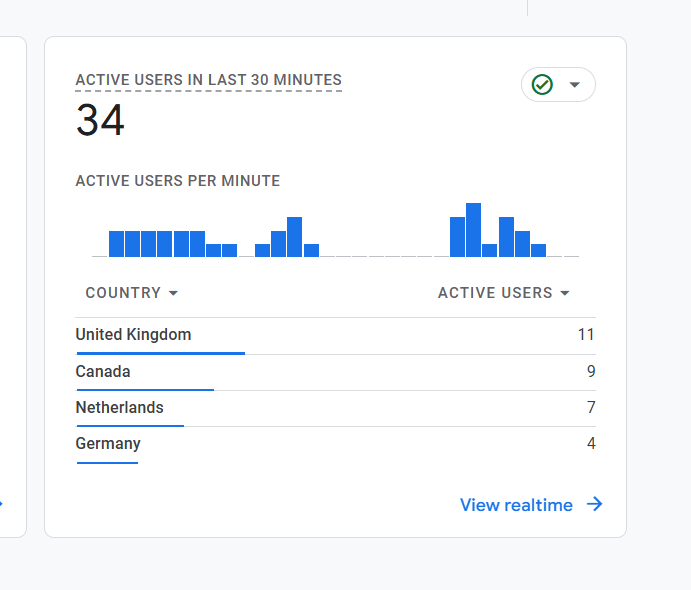691x590 pixels.
Task: Click the Active Users Per Minute heading
Action: (178, 181)
